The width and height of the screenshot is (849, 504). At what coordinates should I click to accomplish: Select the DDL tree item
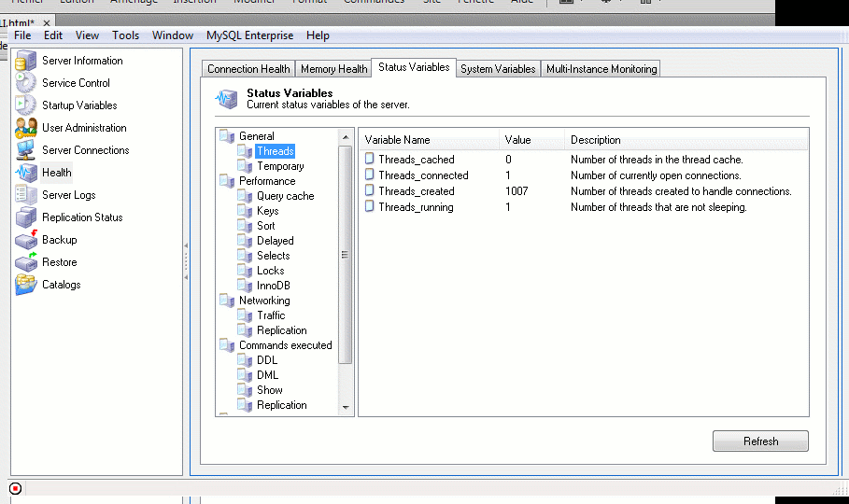[x=267, y=360]
